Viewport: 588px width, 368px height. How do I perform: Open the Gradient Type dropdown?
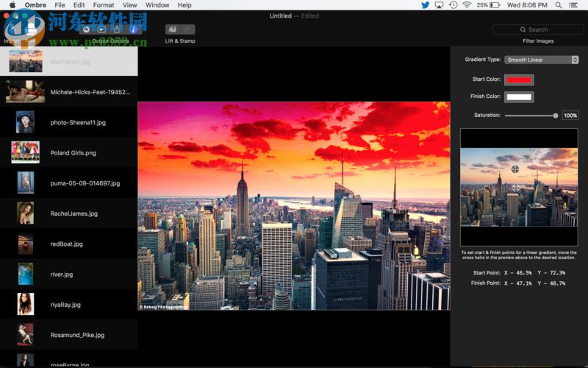pyautogui.click(x=541, y=60)
